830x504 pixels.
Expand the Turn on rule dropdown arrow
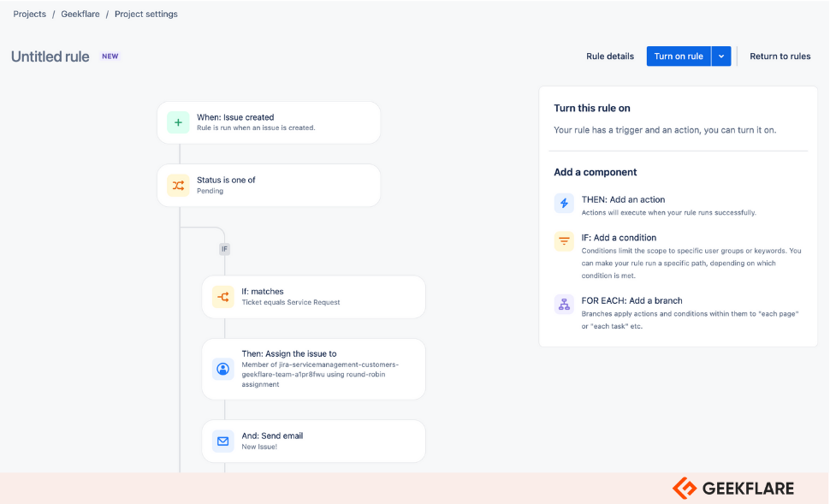pyautogui.click(x=721, y=56)
